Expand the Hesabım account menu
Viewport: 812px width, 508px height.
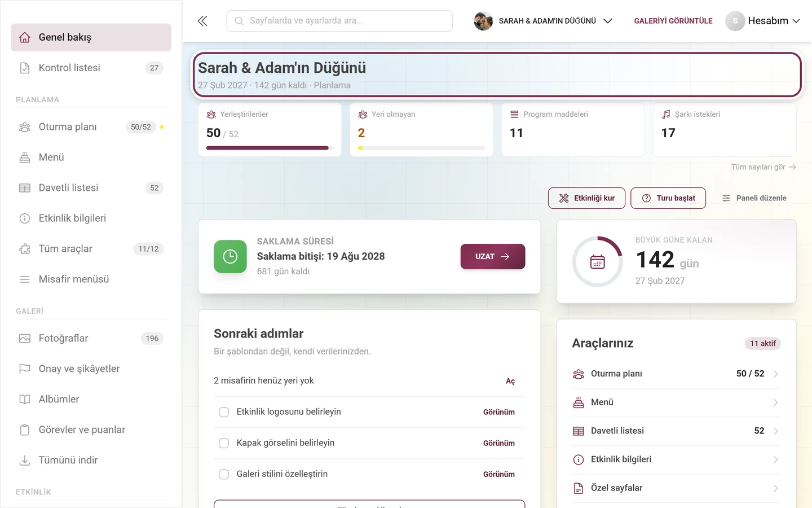(x=763, y=21)
